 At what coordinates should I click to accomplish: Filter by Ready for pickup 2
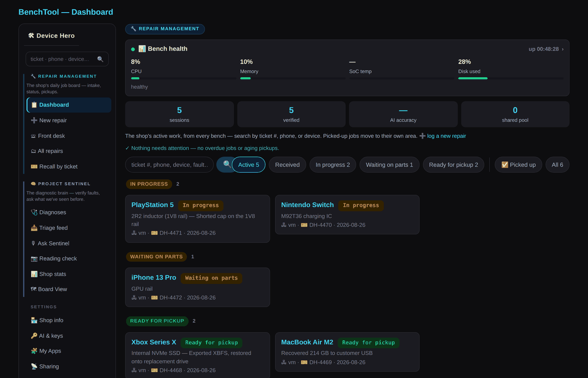[454, 165]
